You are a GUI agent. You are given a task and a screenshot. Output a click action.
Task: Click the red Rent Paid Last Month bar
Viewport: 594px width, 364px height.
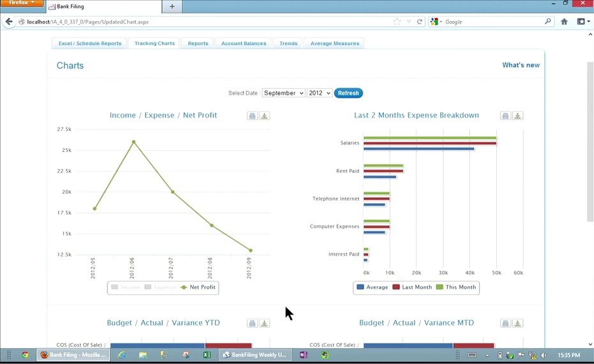point(383,171)
